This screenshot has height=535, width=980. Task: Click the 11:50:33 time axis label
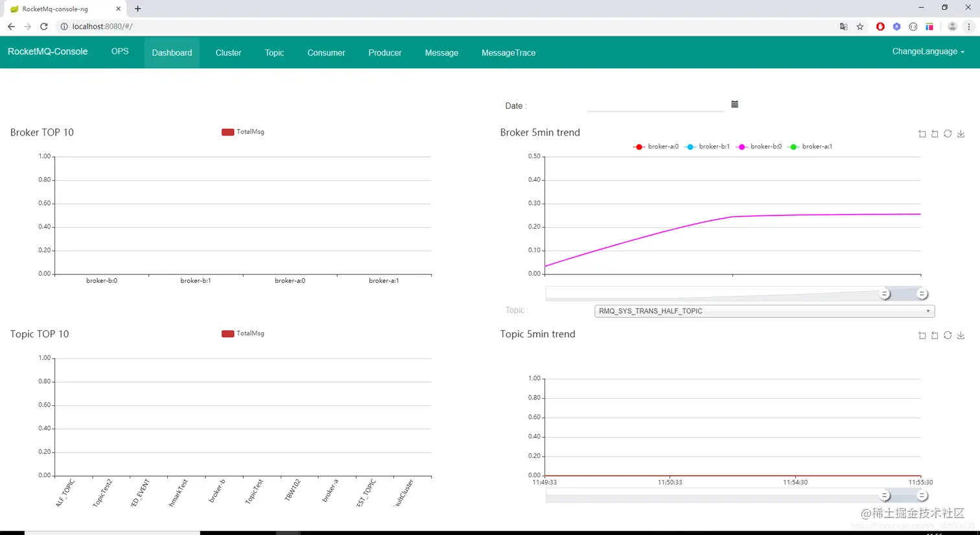pyautogui.click(x=670, y=482)
